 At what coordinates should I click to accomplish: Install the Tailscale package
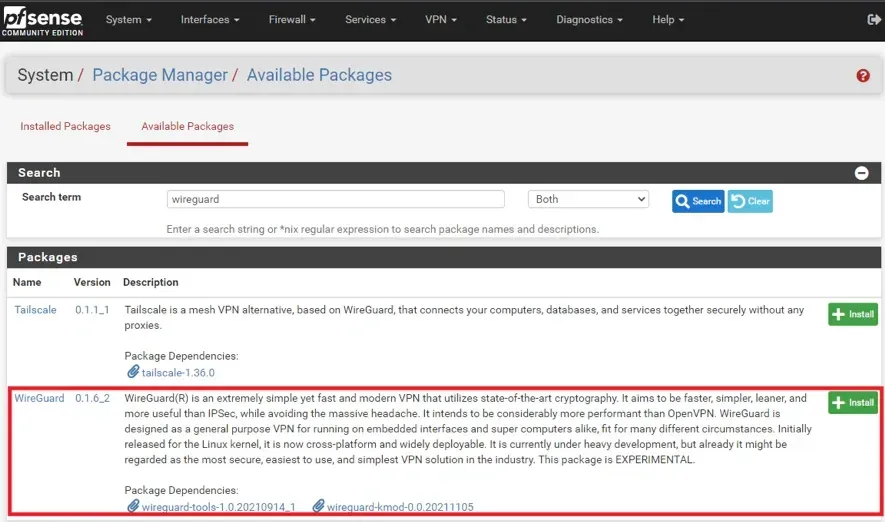tap(853, 314)
